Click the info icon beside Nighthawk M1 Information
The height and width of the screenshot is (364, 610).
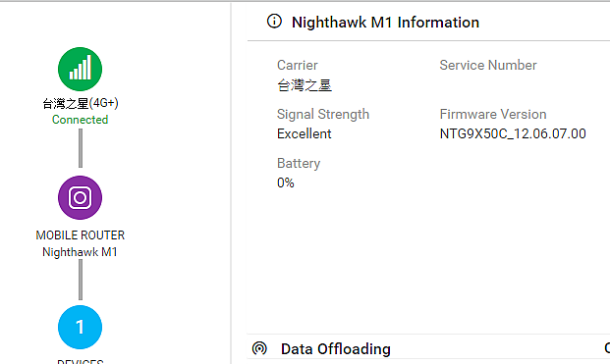pyautogui.click(x=274, y=22)
